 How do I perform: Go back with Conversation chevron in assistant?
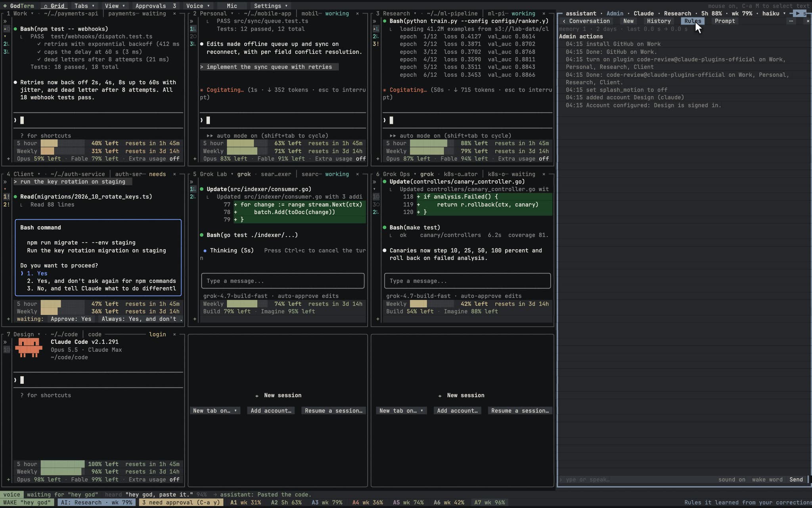(564, 21)
